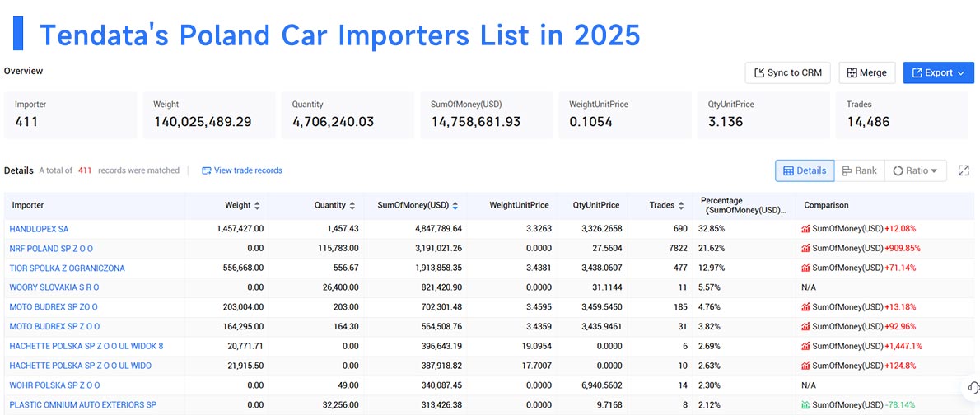This screenshot has width=980, height=420.
Task: Click the Merge button
Action: point(867,72)
